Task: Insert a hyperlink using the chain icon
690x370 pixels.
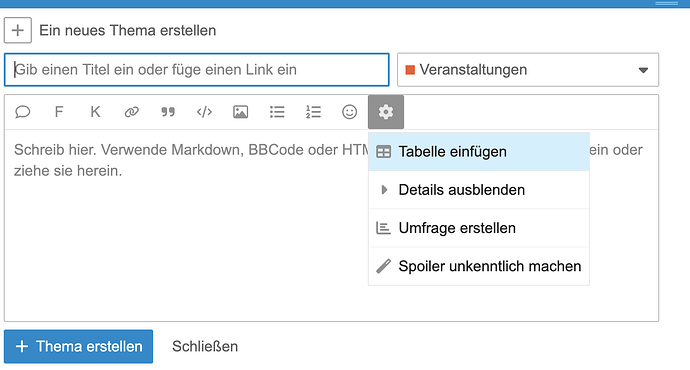Action: (132, 112)
